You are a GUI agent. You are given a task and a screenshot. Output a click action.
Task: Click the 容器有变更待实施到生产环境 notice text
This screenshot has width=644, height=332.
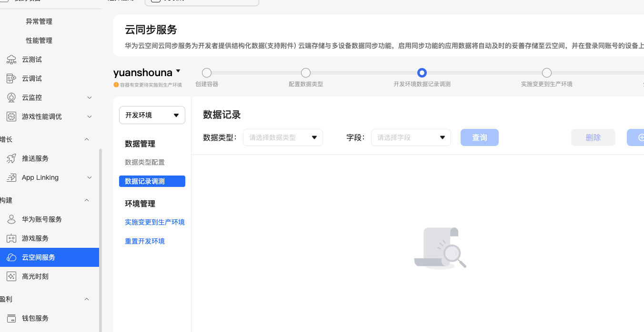(x=151, y=85)
